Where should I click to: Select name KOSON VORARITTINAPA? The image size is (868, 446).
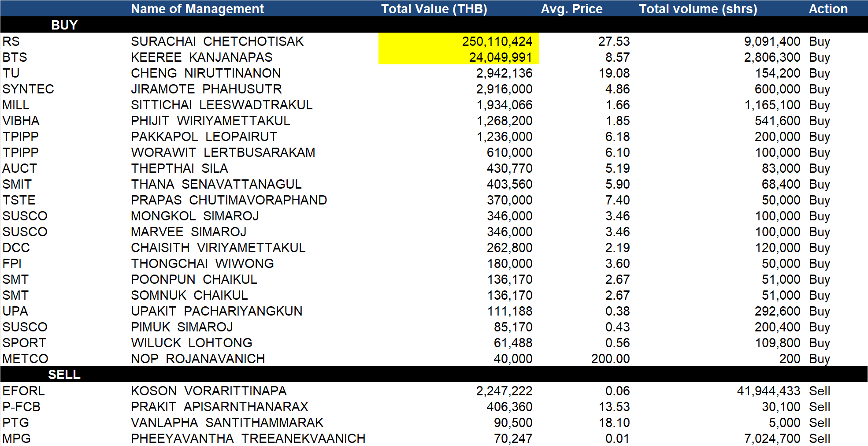[x=208, y=391]
